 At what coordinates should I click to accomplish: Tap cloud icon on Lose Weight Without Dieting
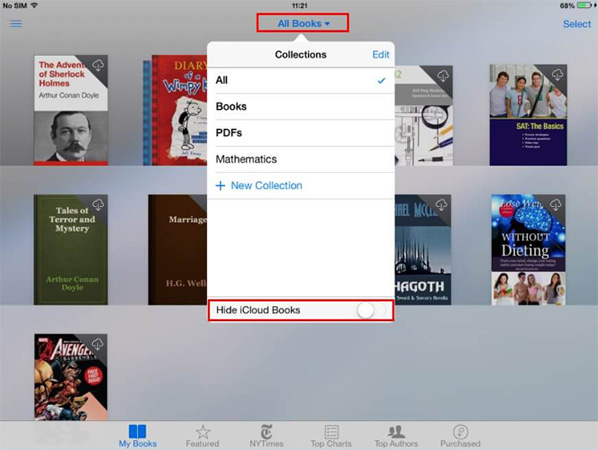pos(556,205)
